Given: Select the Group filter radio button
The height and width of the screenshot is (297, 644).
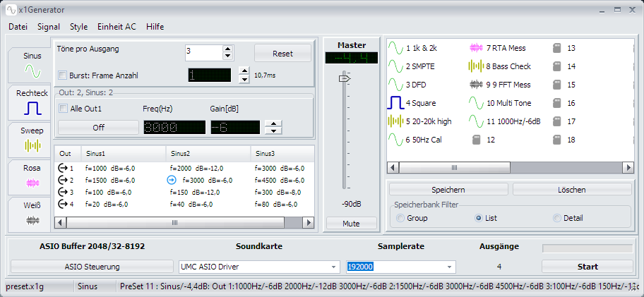Looking at the screenshot, I should [401, 218].
